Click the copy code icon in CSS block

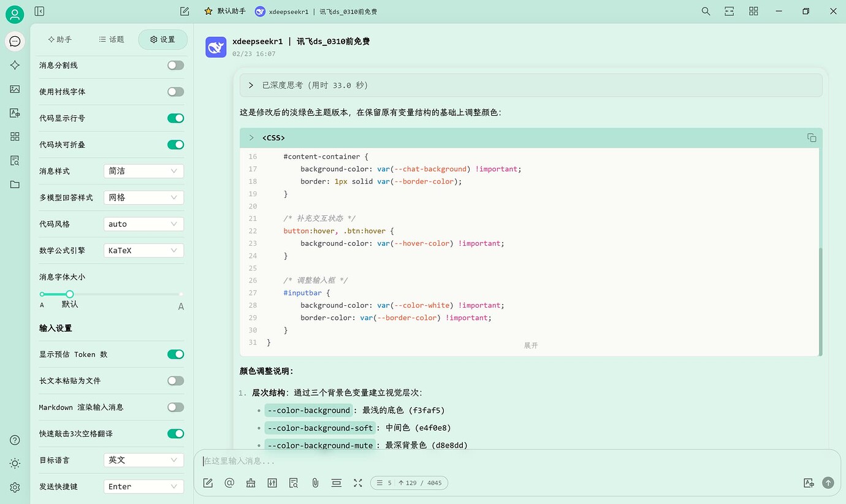click(812, 137)
